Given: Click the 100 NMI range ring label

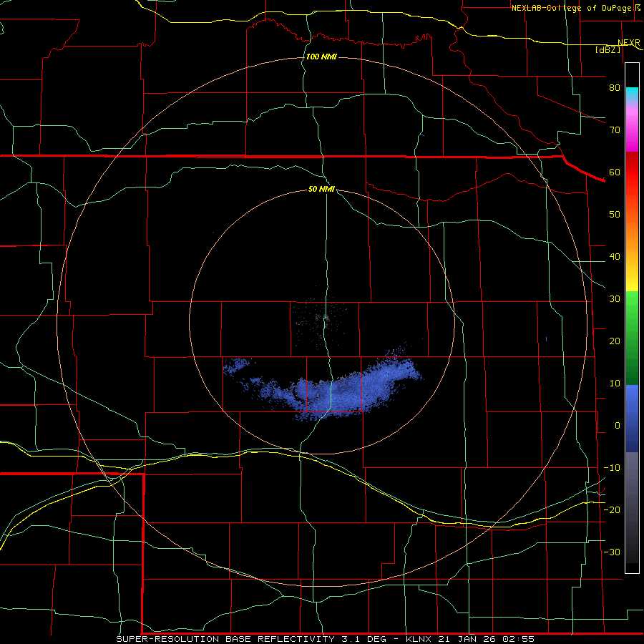Looking at the screenshot, I should click(321, 57).
